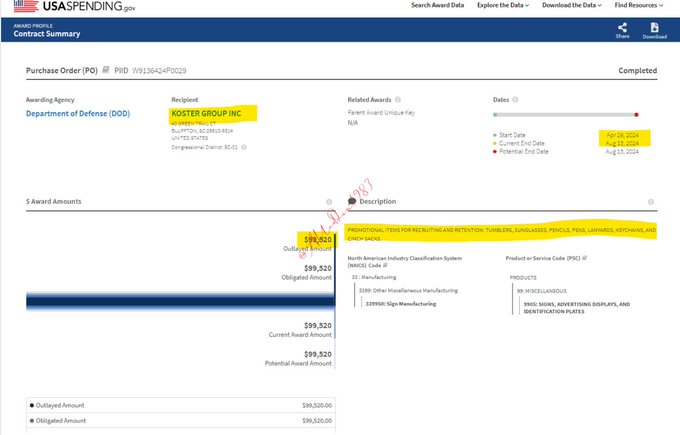This screenshot has height=435, width=680.
Task: Click the info icon beside Congressional District
Action: (x=243, y=147)
